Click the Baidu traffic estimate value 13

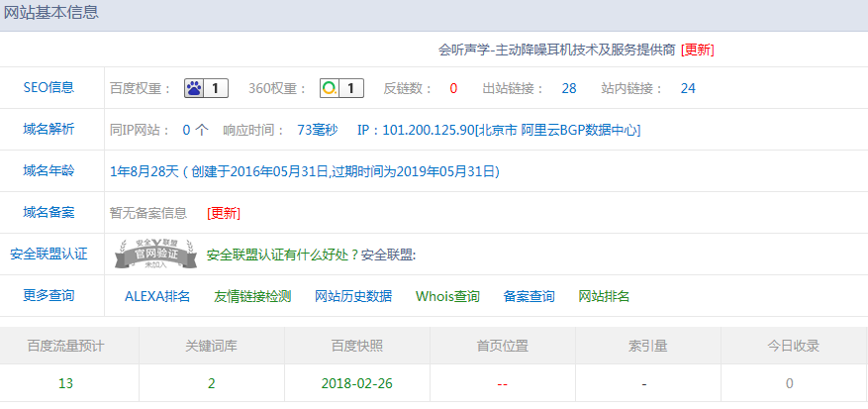pyautogui.click(x=65, y=383)
